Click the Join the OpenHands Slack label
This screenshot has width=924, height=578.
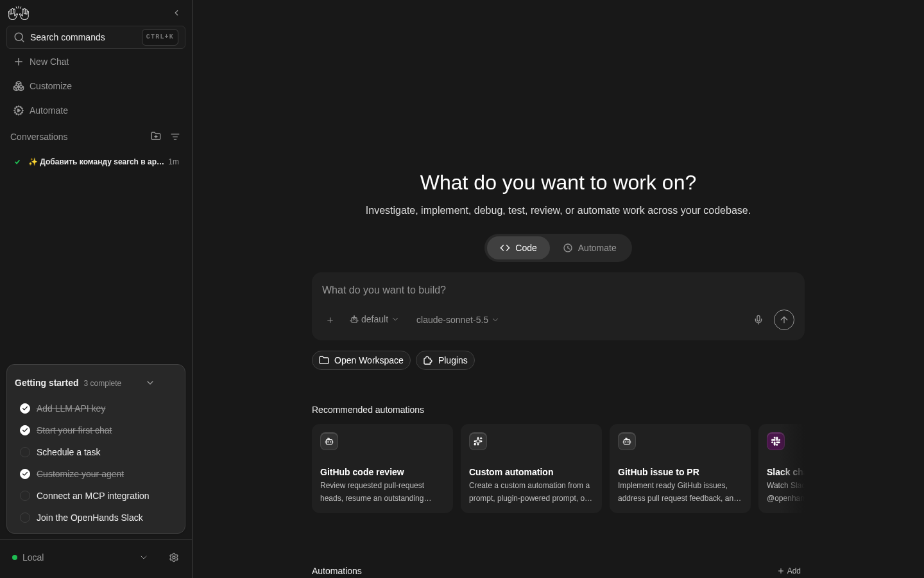[x=90, y=518]
